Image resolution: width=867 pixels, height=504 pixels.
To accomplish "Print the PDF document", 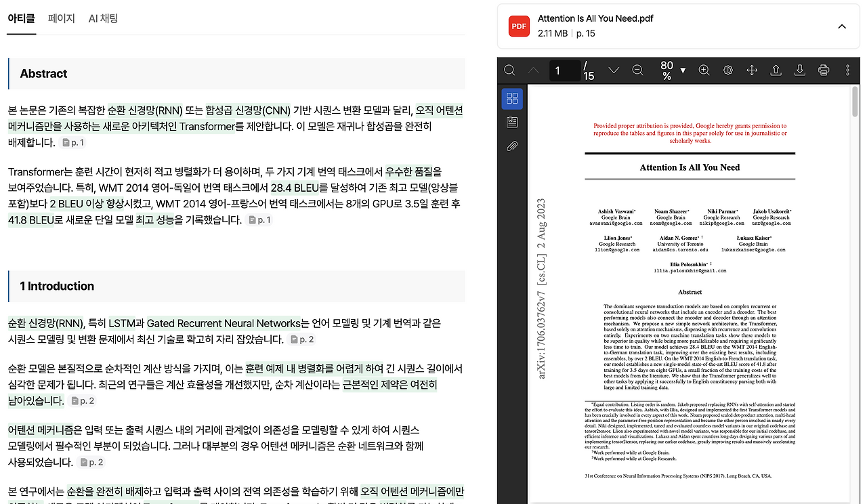I will (824, 70).
